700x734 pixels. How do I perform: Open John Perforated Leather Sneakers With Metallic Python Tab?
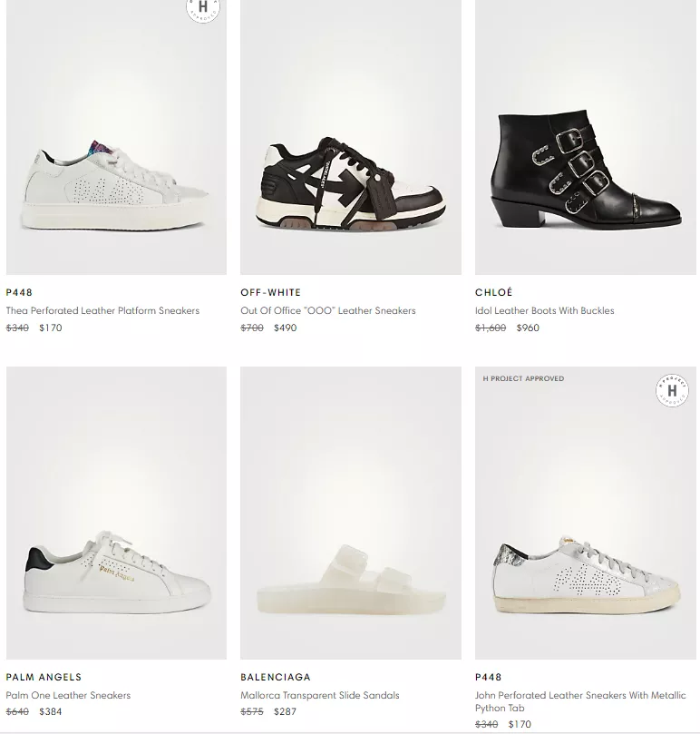pyautogui.click(x=580, y=701)
